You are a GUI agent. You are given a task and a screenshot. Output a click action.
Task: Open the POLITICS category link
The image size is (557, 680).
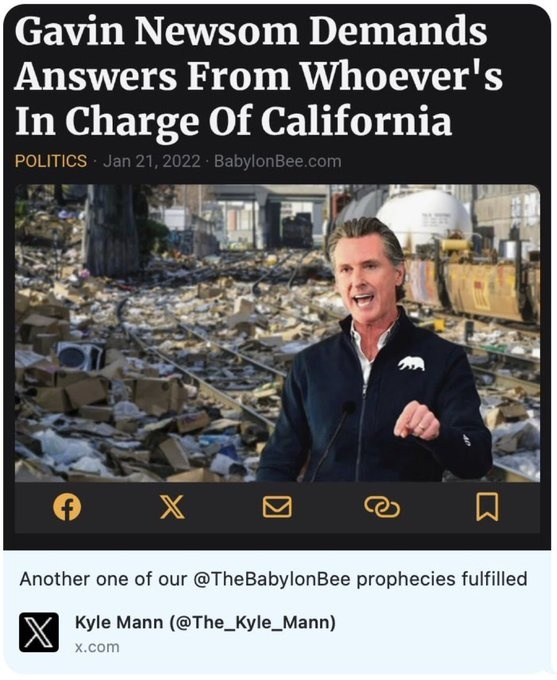click(x=51, y=161)
